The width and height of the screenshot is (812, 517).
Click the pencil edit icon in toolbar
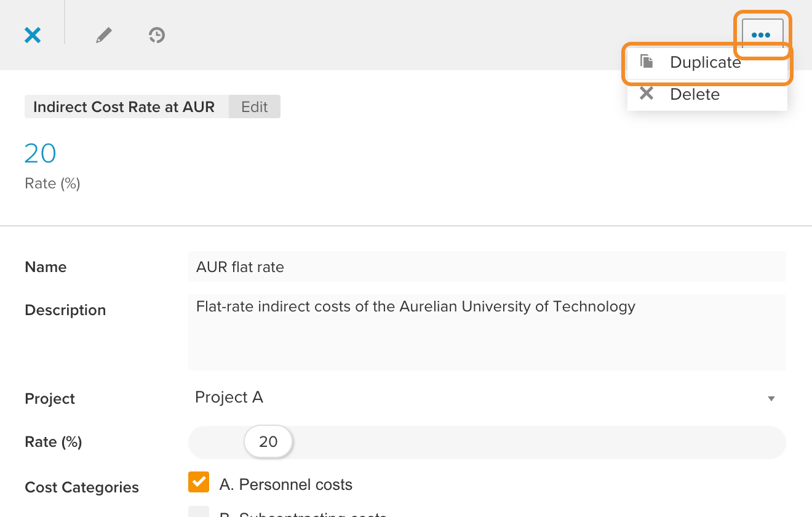point(104,35)
